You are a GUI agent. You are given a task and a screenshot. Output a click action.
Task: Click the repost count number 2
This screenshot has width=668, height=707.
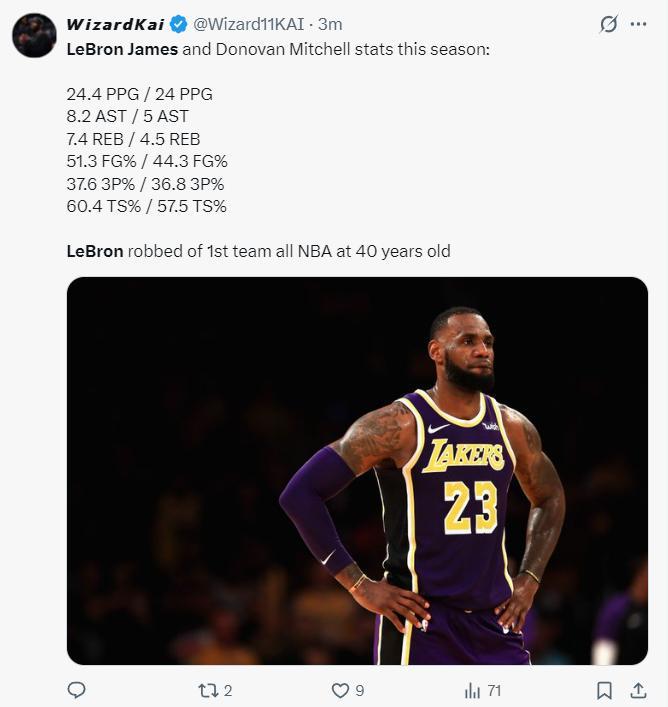(x=228, y=690)
